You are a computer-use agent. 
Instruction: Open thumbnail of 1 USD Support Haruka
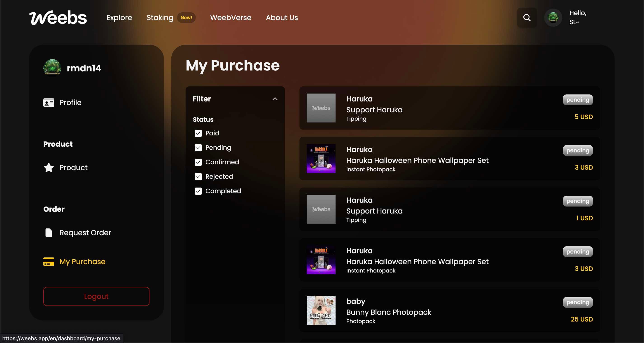click(x=321, y=209)
